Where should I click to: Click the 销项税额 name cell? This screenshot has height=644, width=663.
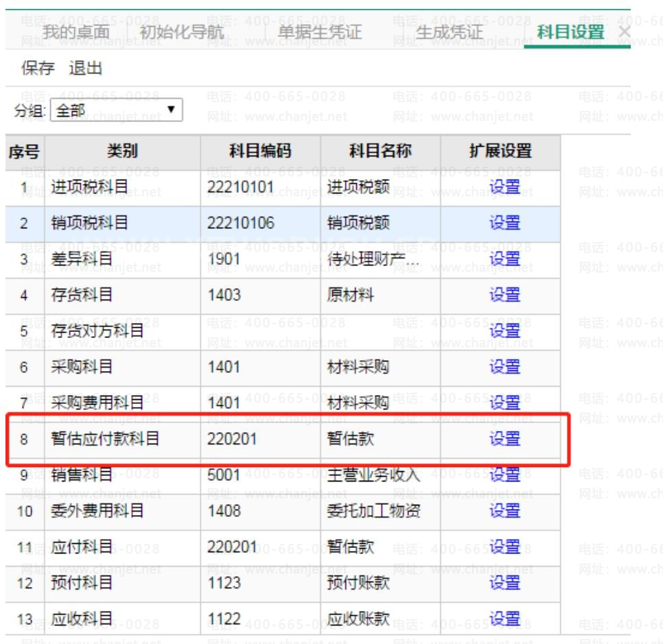[x=380, y=224]
